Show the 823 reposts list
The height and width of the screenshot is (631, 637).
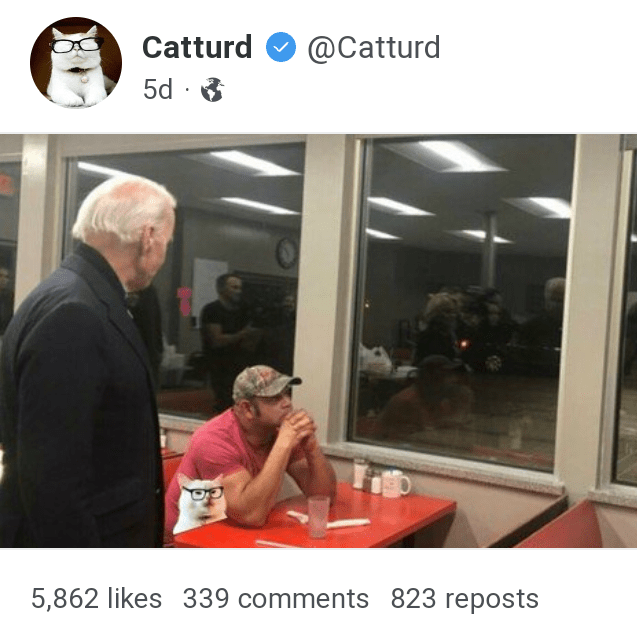[465, 598]
